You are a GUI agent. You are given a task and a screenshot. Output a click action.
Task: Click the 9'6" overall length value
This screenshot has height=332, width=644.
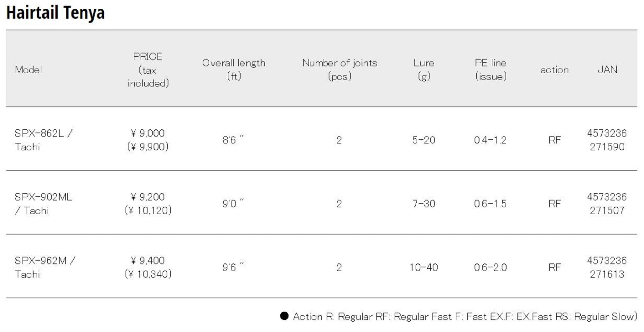pos(233,267)
